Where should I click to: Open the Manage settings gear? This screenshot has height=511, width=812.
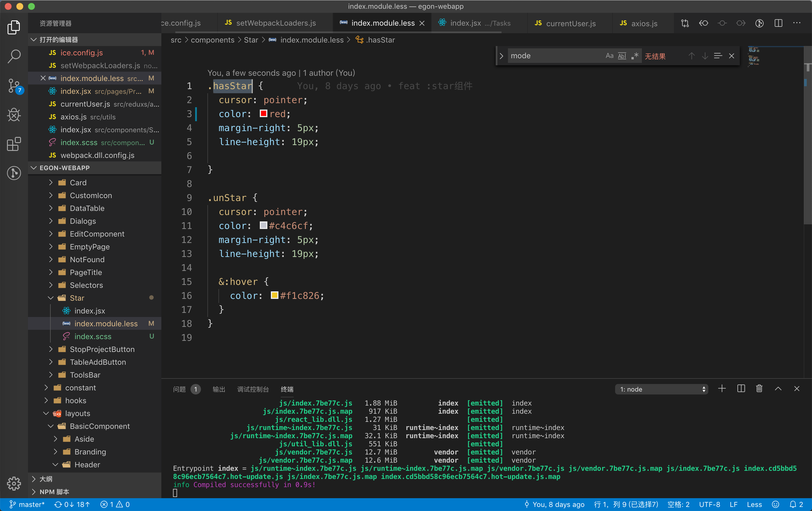tap(14, 483)
